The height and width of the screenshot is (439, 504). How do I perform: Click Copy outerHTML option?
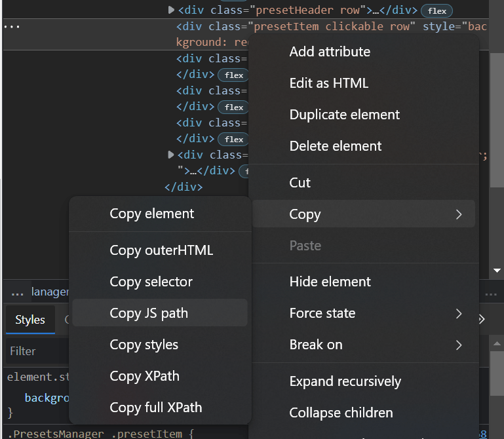[161, 250]
